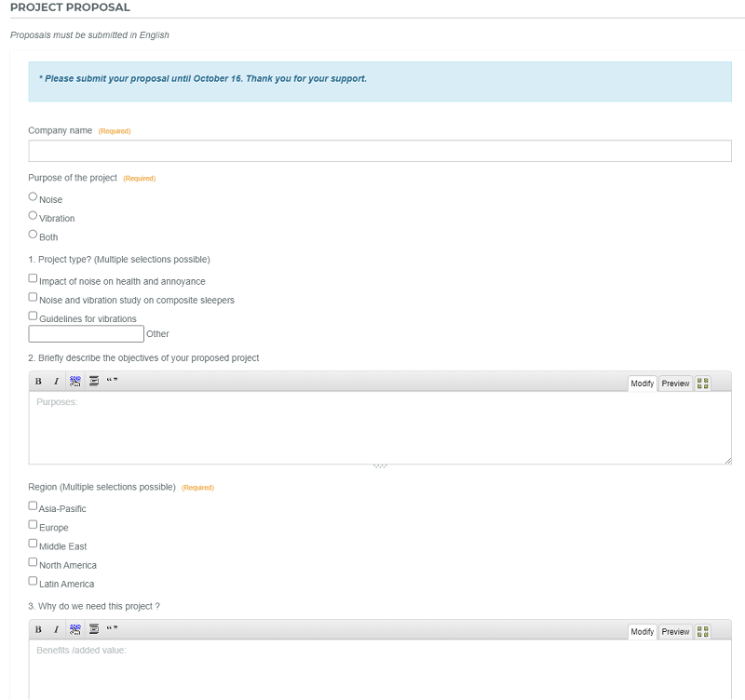
Task: Select the Vibration purpose option
Action: tap(34, 216)
